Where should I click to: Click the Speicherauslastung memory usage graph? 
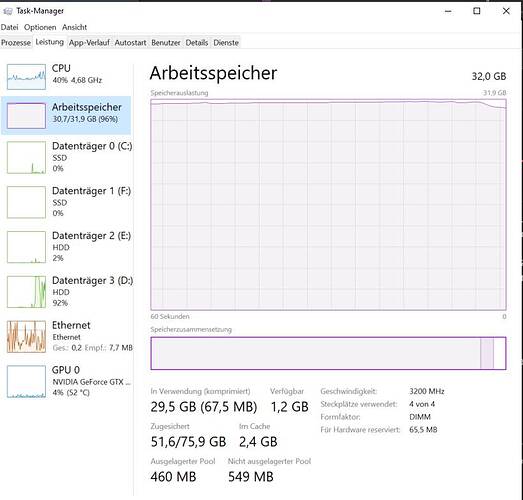(x=328, y=204)
